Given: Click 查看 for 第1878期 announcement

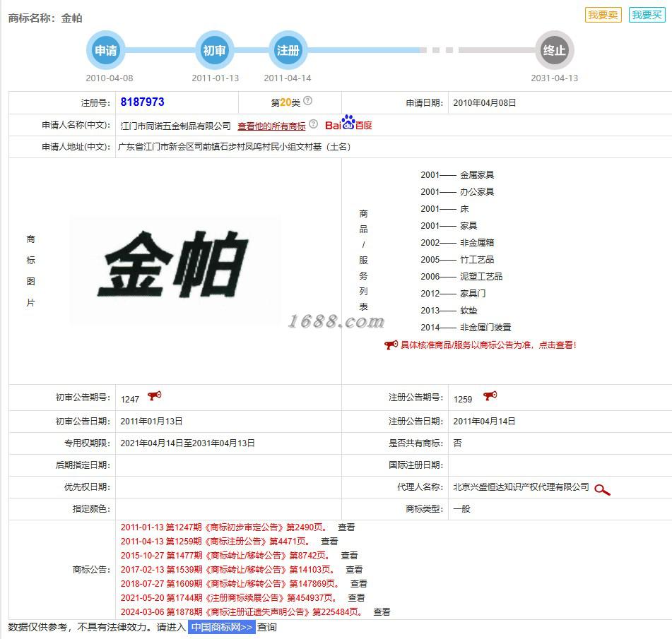Looking at the screenshot, I should 382,612.
